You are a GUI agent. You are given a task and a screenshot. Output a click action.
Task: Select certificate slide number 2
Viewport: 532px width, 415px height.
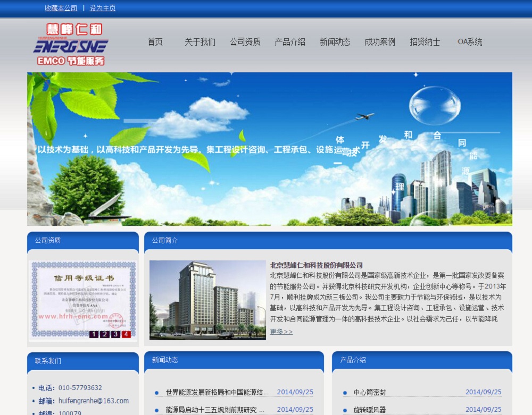(x=105, y=334)
